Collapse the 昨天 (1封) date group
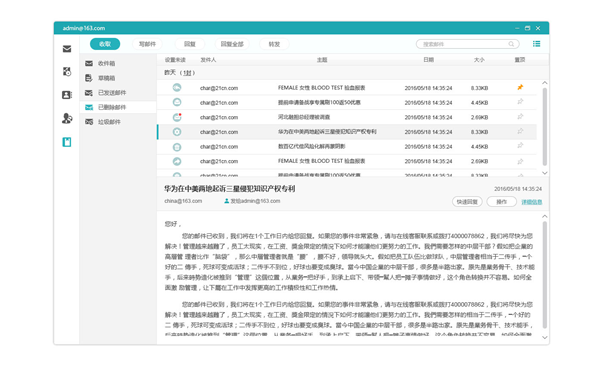The image size is (603, 366). click(x=180, y=73)
